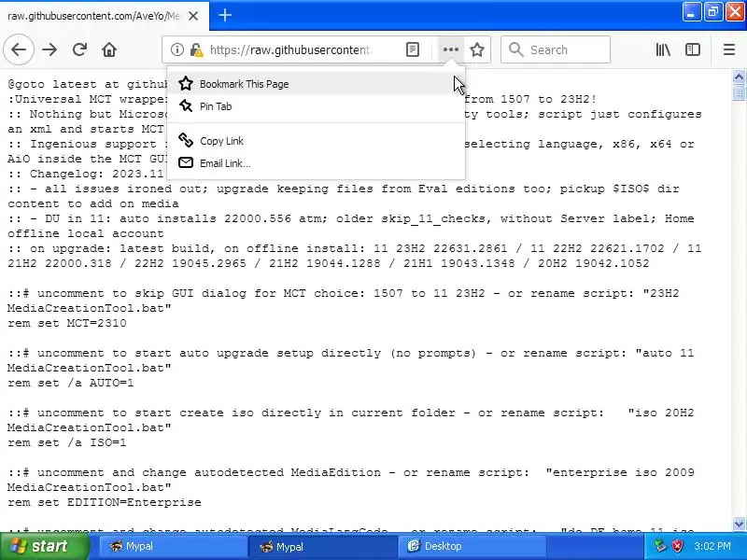Show site information via the info icon

point(176,49)
